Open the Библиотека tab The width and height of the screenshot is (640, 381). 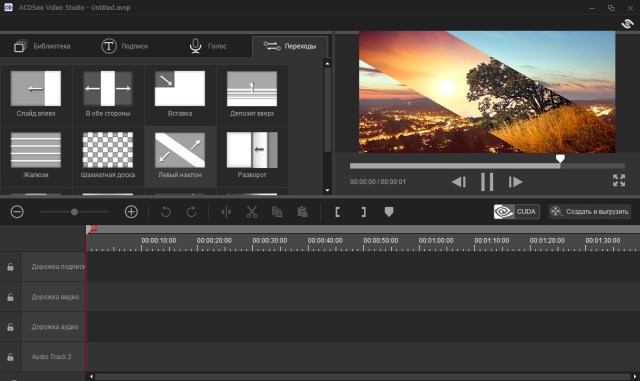[42, 46]
